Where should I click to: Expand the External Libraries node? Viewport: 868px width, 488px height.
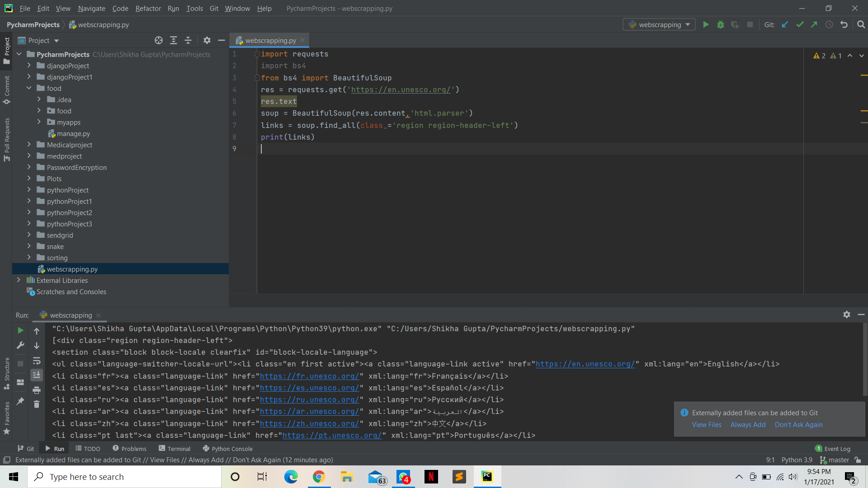(x=19, y=280)
